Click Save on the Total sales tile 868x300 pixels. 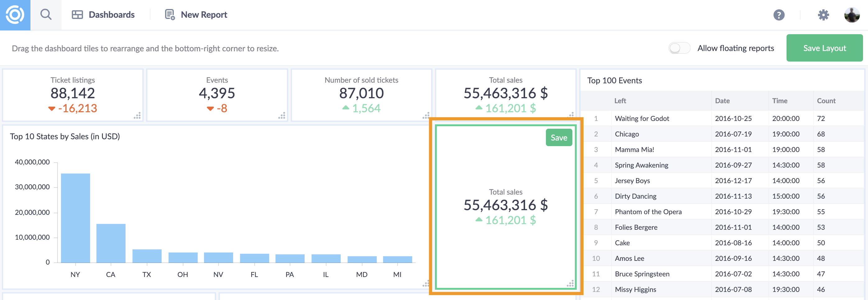[x=559, y=137]
